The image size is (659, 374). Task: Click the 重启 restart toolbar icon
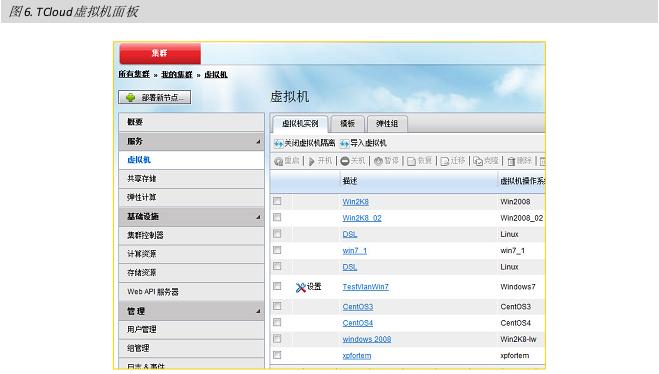coord(278,161)
